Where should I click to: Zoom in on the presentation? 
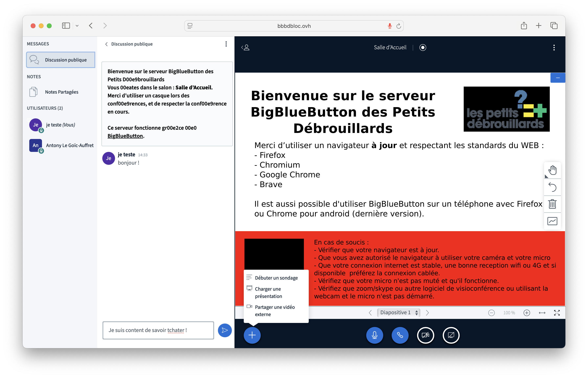(527, 313)
